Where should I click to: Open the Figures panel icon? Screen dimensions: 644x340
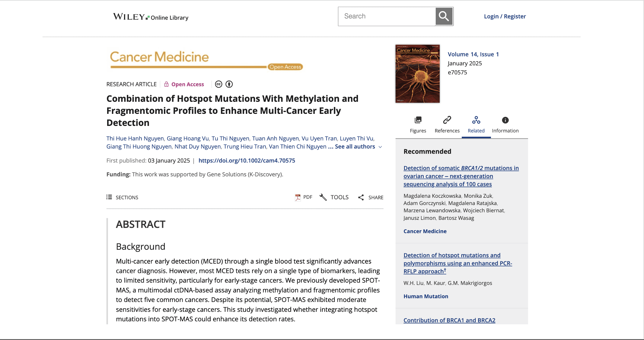tap(418, 120)
